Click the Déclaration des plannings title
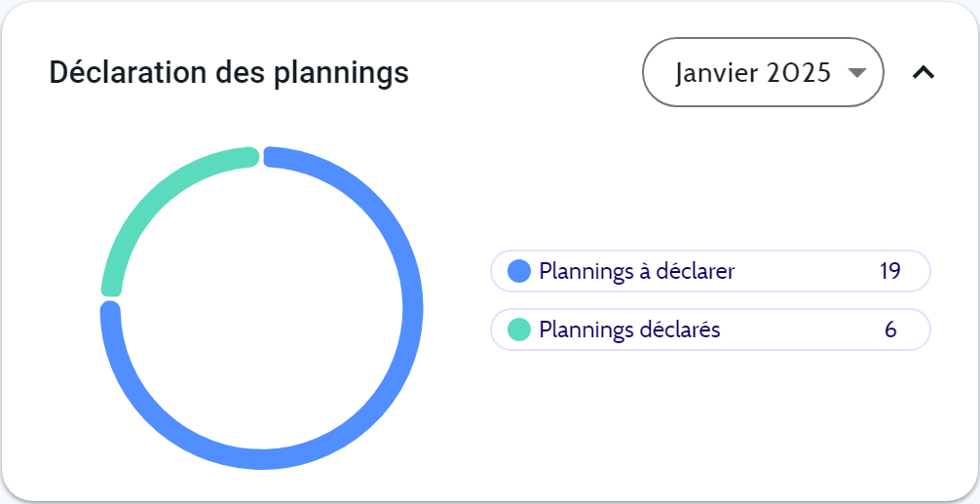The height and width of the screenshot is (504, 980). click(229, 72)
